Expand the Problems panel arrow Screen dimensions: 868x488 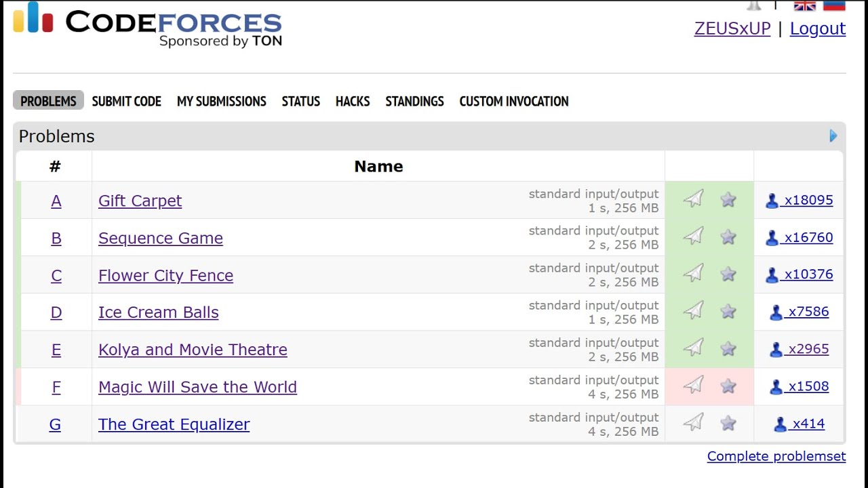833,136
